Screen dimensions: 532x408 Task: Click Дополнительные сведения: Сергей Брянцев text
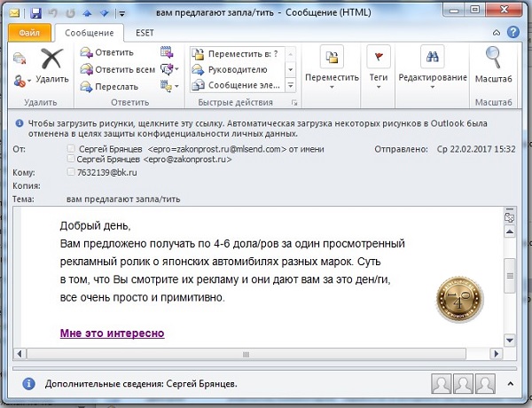(141, 384)
